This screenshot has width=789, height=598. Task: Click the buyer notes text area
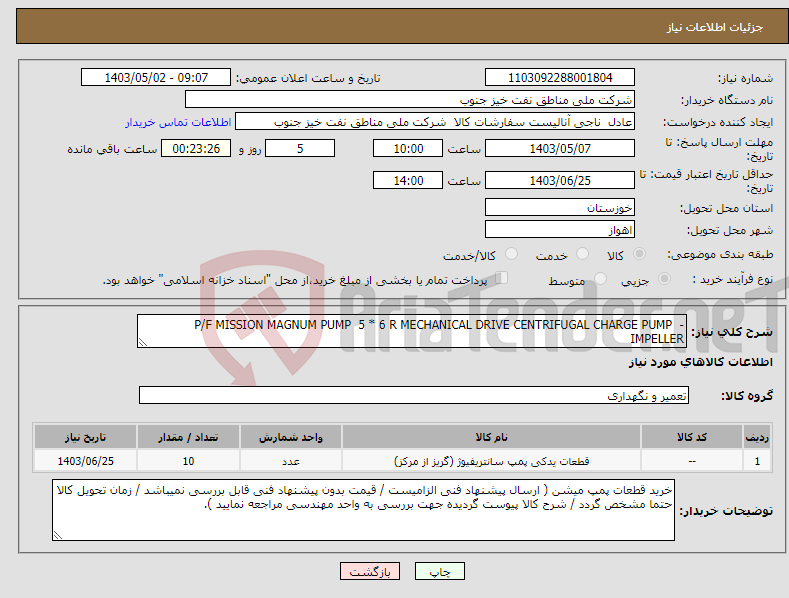(363, 510)
